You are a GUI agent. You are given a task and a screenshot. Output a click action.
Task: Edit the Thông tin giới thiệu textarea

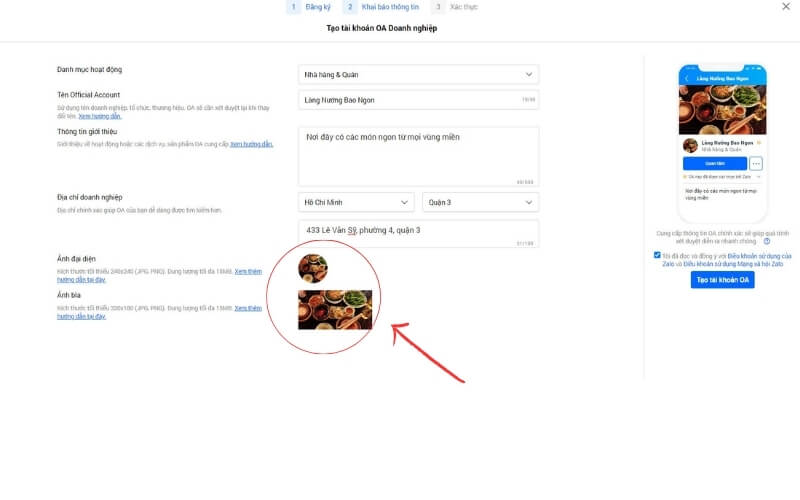click(x=418, y=157)
